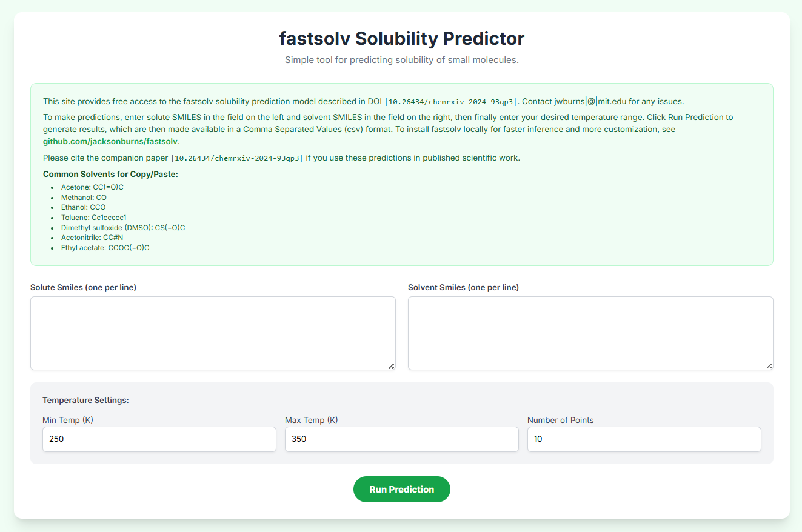Screen dimensions: 802x532
Task: Click the companion paper DOI code
Action: tap(237, 158)
